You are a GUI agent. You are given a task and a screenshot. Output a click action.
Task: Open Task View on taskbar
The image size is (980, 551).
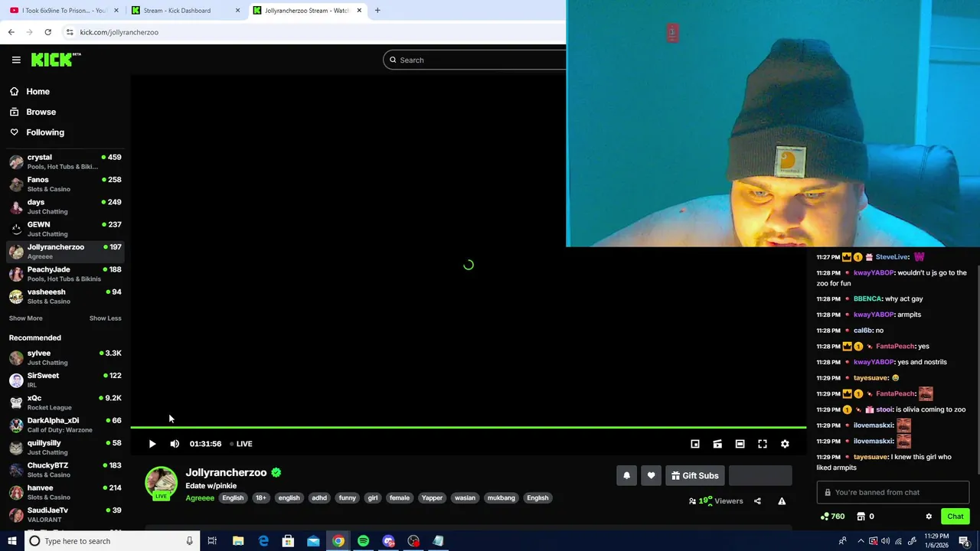[x=212, y=541]
